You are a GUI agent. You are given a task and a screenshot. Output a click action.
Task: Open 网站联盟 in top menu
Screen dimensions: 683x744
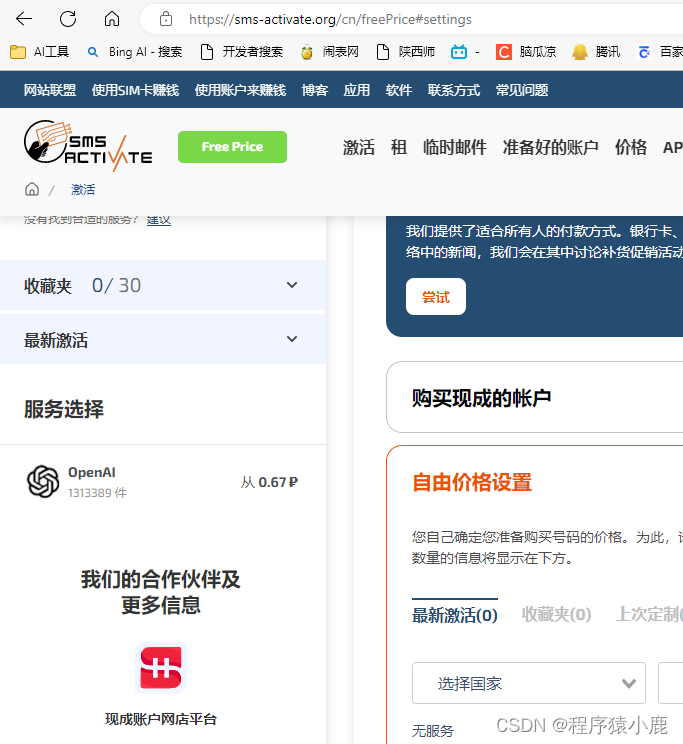point(50,90)
